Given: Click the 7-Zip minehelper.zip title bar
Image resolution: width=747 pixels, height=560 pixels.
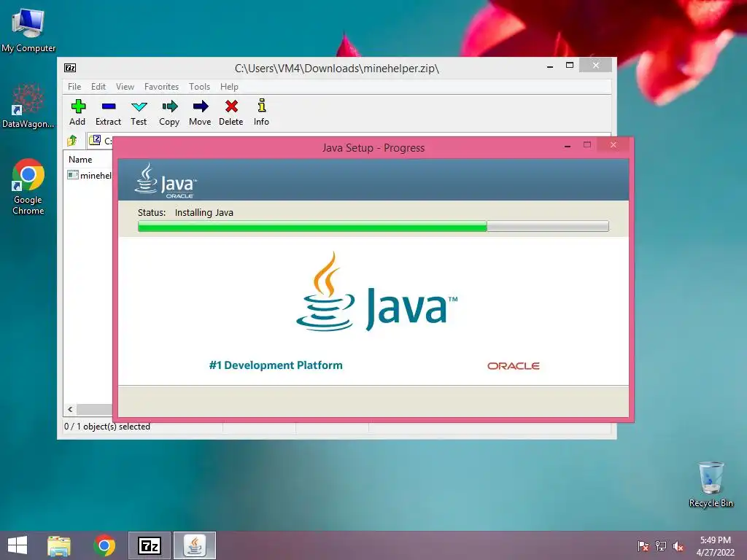Looking at the screenshot, I should click(336, 68).
